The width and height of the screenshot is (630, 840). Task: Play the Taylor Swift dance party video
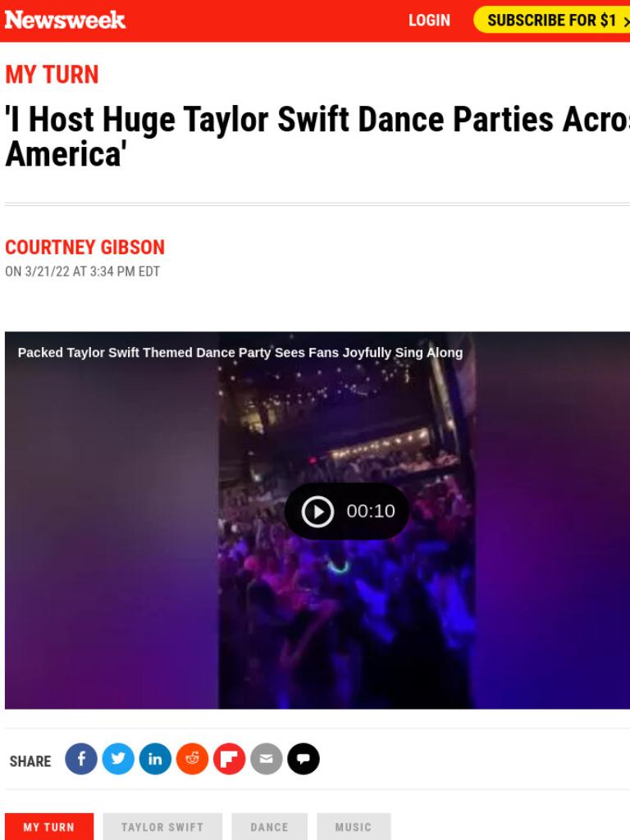tap(347, 511)
